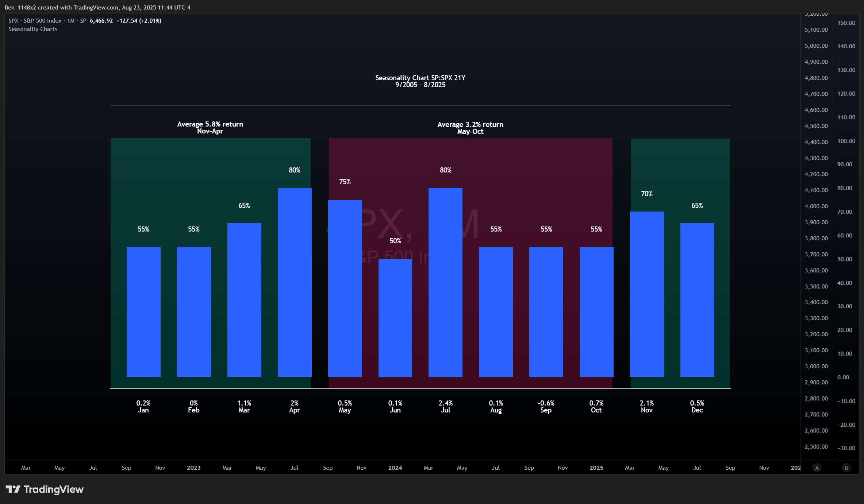Select the 2024 time axis label
The image size is (864, 504).
(x=395, y=468)
